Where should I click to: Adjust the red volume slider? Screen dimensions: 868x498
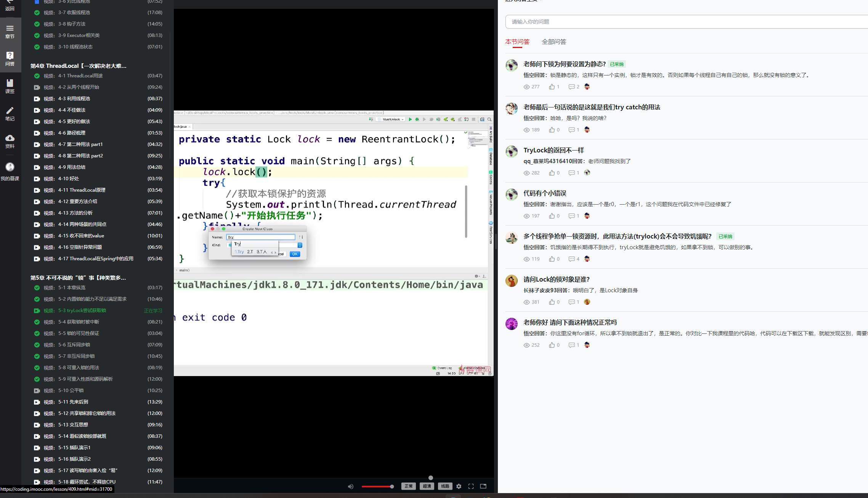coord(377,487)
